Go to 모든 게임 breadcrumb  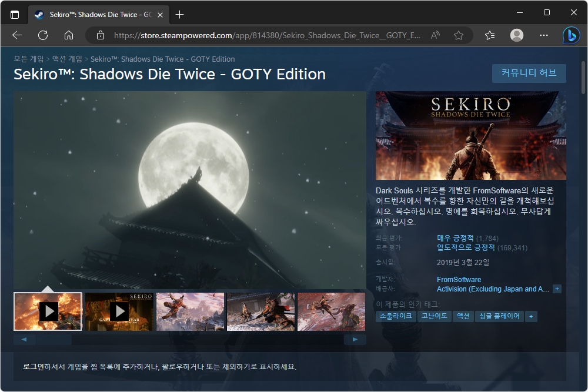coord(28,59)
